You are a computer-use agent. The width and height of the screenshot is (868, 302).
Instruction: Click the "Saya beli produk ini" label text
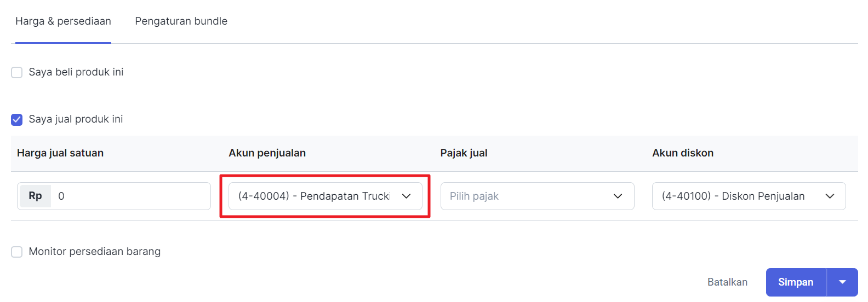(76, 72)
